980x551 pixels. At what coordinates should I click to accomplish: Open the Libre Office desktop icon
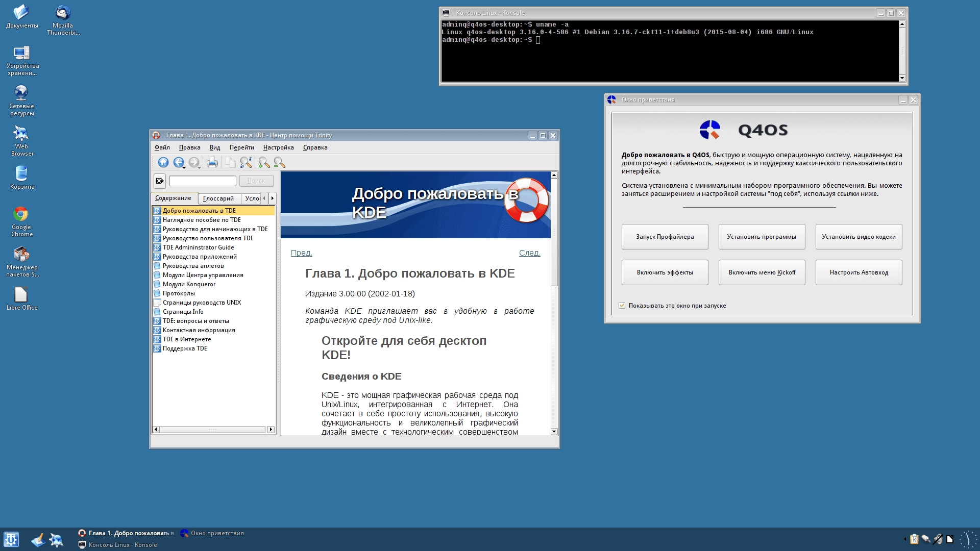coord(22,298)
